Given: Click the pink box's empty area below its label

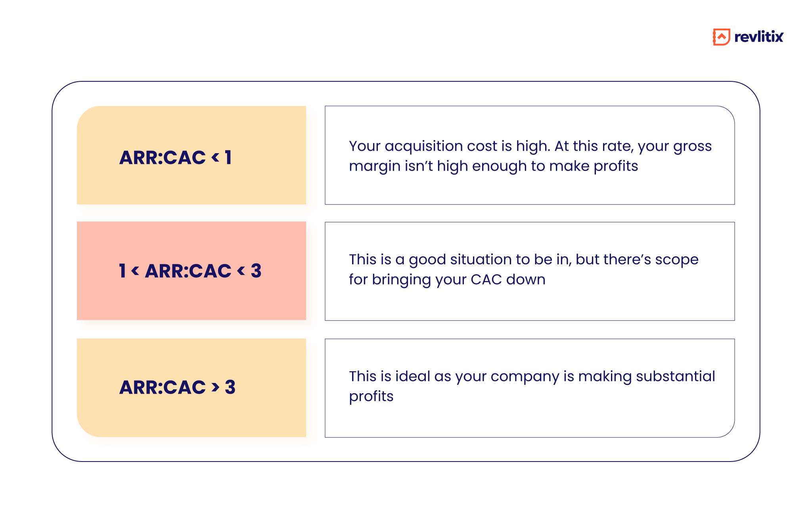Looking at the screenshot, I should tap(191, 302).
